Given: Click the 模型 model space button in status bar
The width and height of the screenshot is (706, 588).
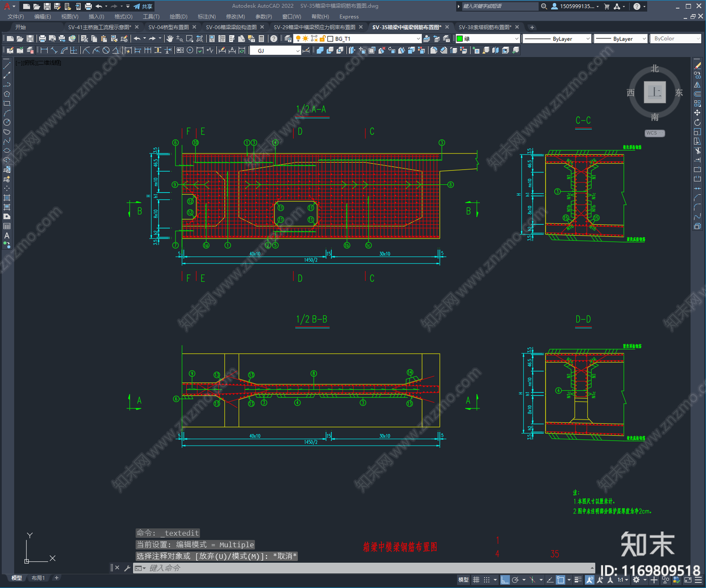Looking at the screenshot, I should [463, 580].
